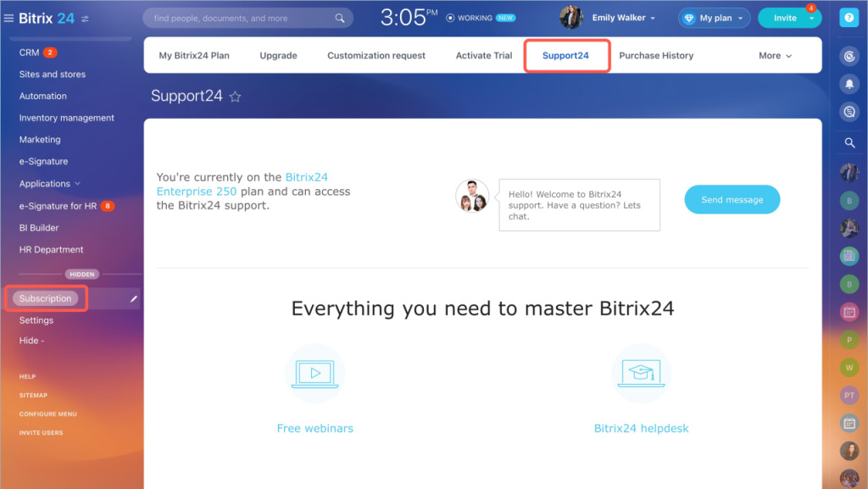Open e-Signature for HR
Screen dimensions: 868x489
point(58,206)
